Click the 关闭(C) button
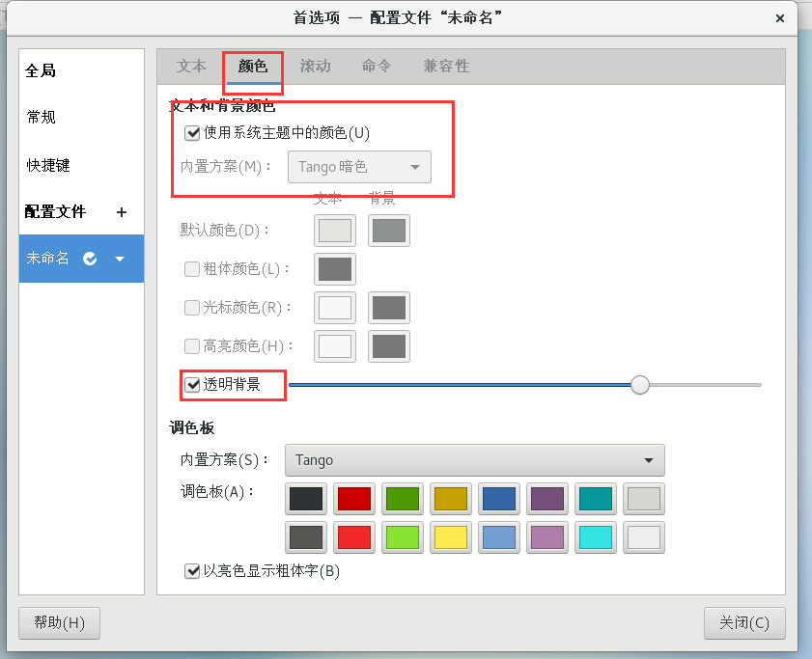812x659 pixels. (744, 622)
